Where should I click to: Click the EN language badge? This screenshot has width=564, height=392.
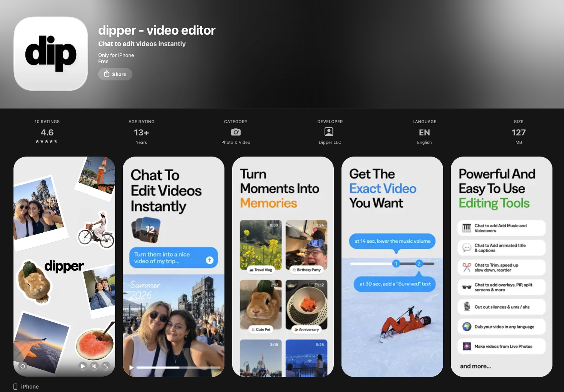(424, 132)
